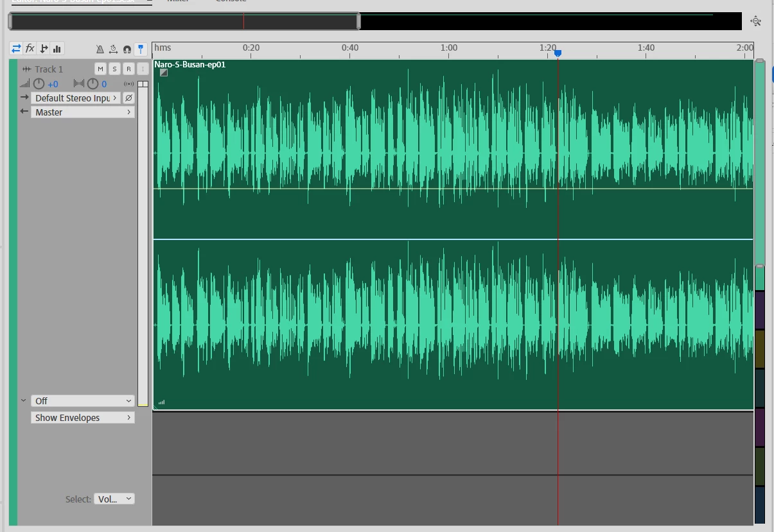Image resolution: width=774 pixels, height=532 pixels.
Task: Click the zoom navigator bar at the red line
Action: click(243, 21)
